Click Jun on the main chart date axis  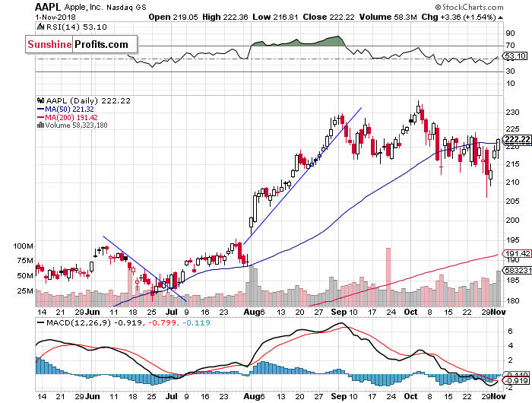[92, 312]
